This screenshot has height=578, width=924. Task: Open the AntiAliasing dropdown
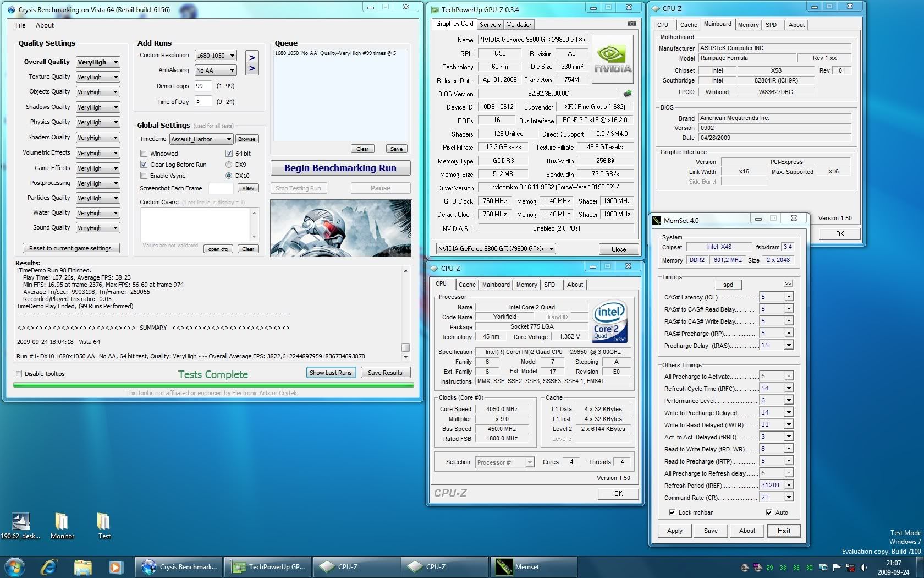click(216, 70)
